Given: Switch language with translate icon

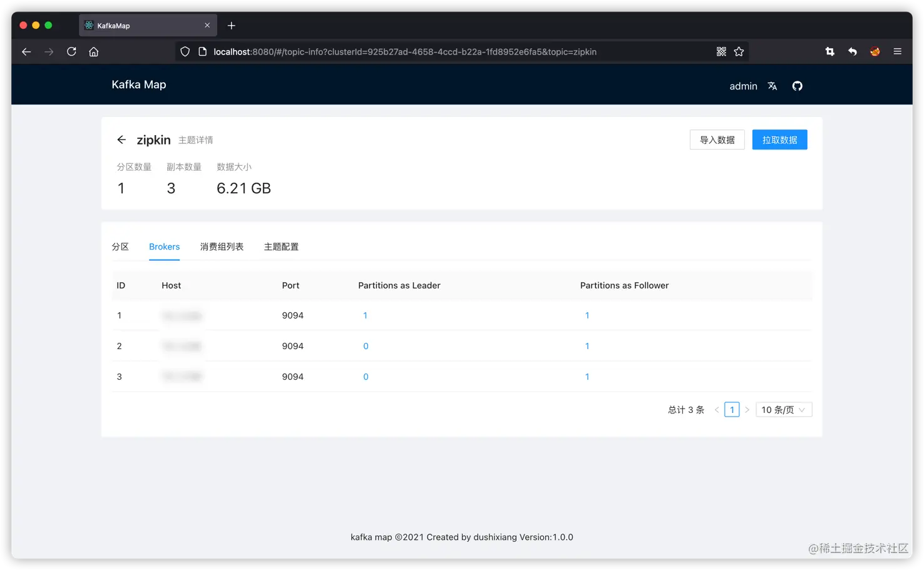Looking at the screenshot, I should point(773,86).
